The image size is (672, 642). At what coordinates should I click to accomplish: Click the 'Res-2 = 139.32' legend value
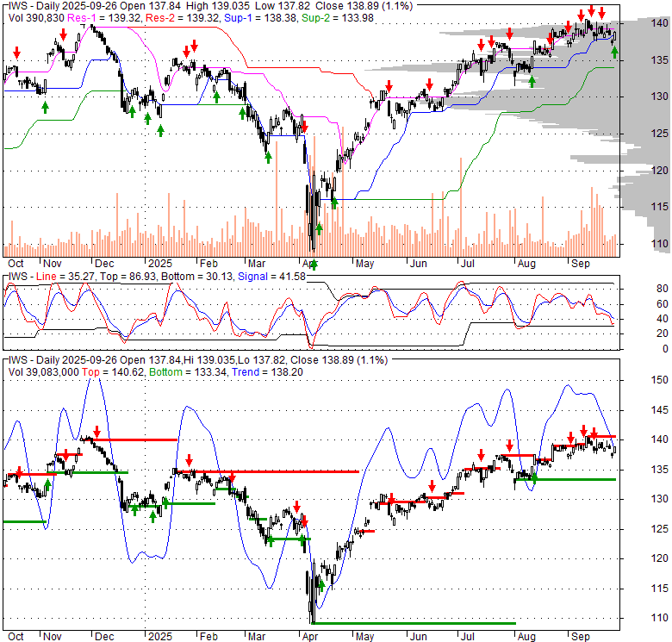182,18
